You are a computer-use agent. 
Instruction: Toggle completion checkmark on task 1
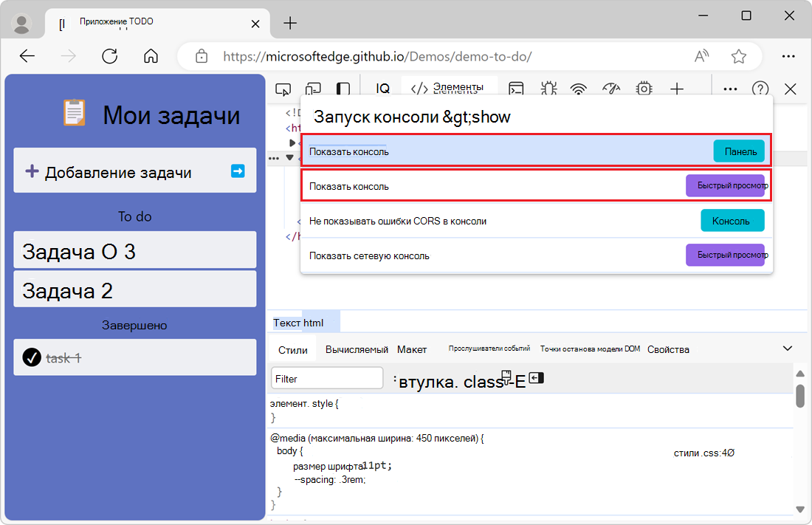point(31,357)
